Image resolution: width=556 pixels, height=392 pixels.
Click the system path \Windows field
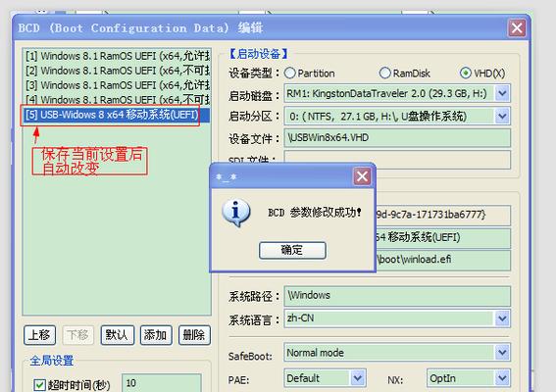click(397, 296)
